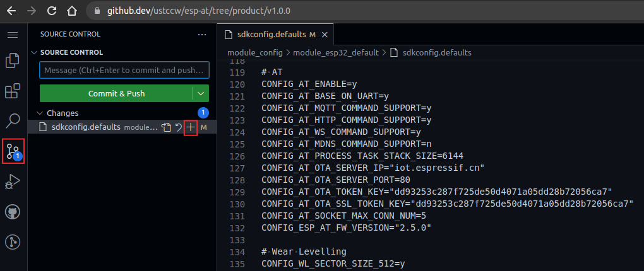This screenshot has width=644, height=271.
Task: Open the Run and Debug view
Action: tap(13, 182)
